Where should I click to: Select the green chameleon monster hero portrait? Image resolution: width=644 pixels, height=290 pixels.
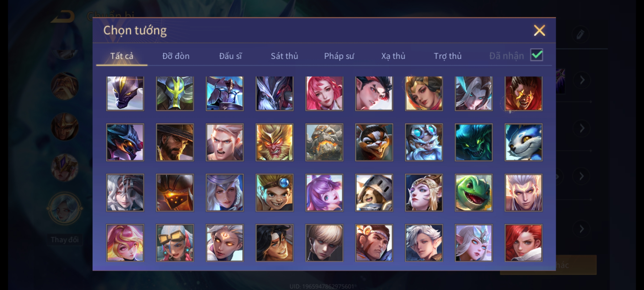point(474,193)
